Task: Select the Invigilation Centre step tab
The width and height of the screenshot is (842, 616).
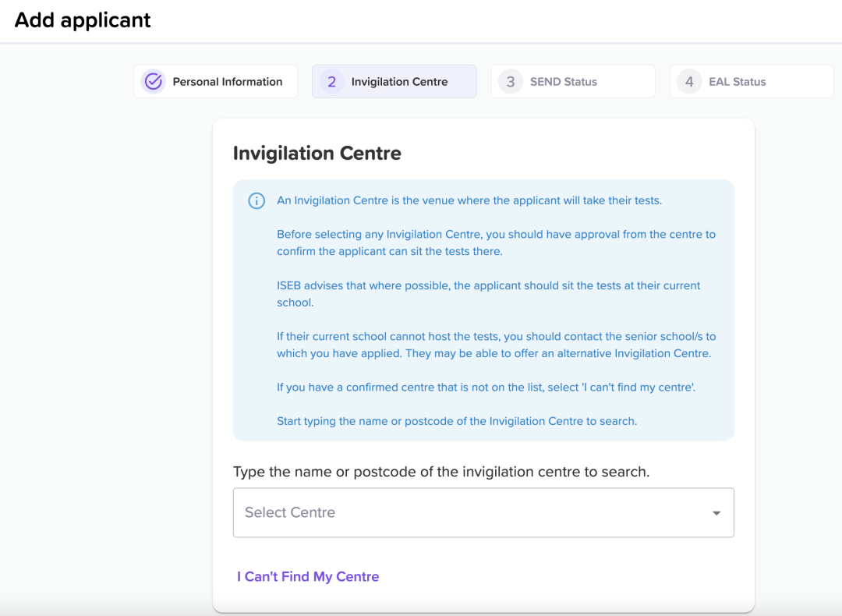Action: point(394,82)
